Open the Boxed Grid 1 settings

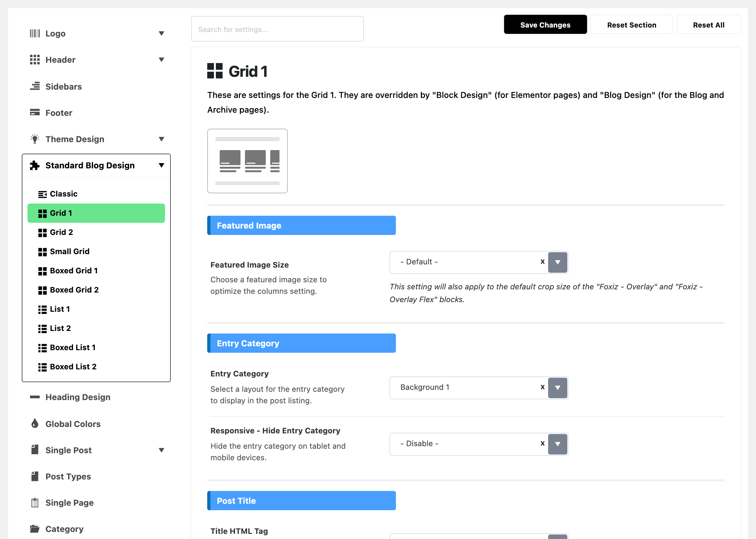click(96, 271)
